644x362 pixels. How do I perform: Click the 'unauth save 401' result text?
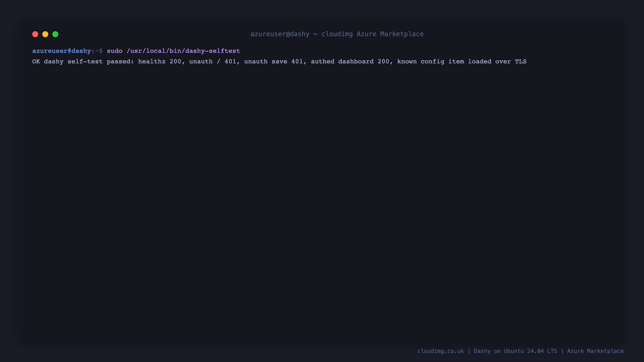click(274, 61)
